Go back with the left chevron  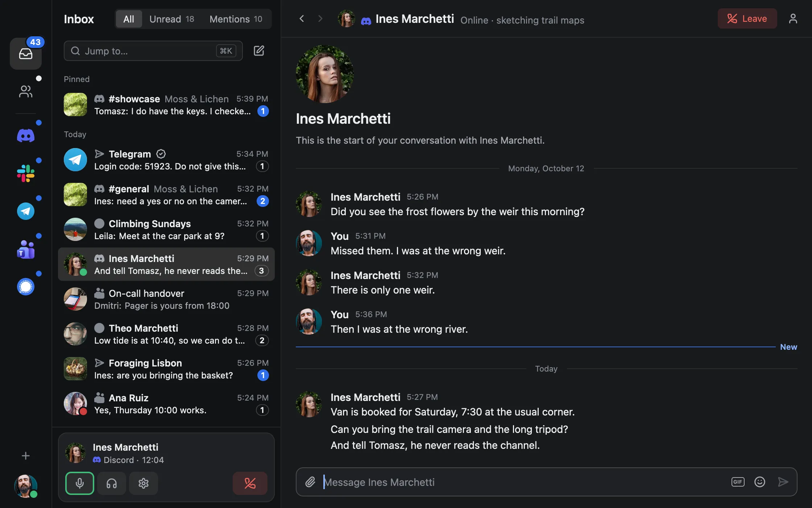(302, 19)
